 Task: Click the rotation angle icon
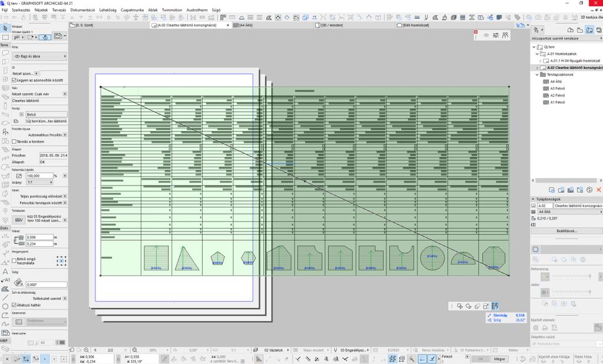coord(18,283)
